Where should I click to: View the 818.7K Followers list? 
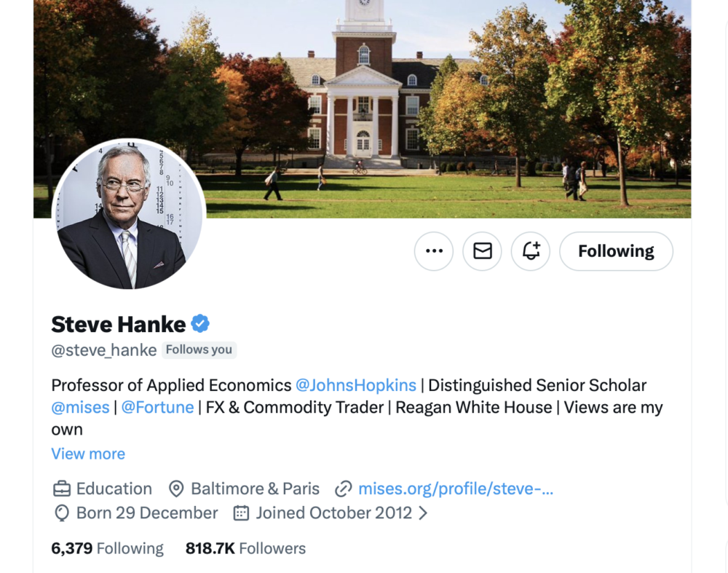[x=245, y=548]
